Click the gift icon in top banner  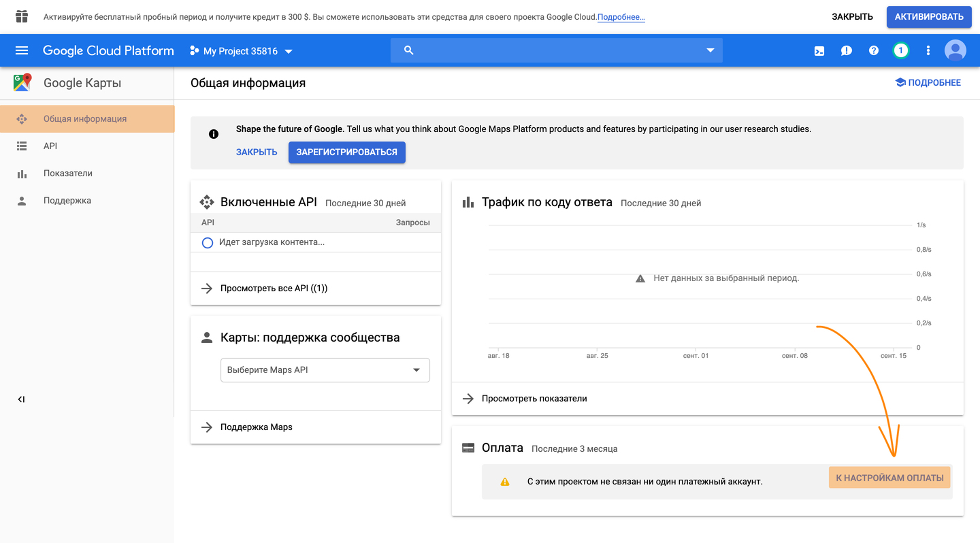(22, 16)
